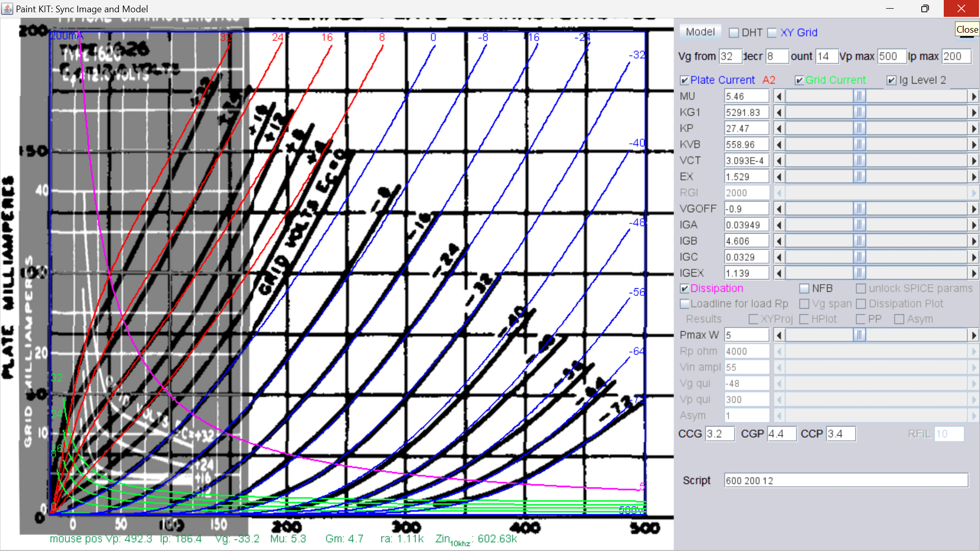Viewport: 980px width, 551px height.
Task: Enable Loadline for load Rp checkbox
Action: tap(684, 304)
